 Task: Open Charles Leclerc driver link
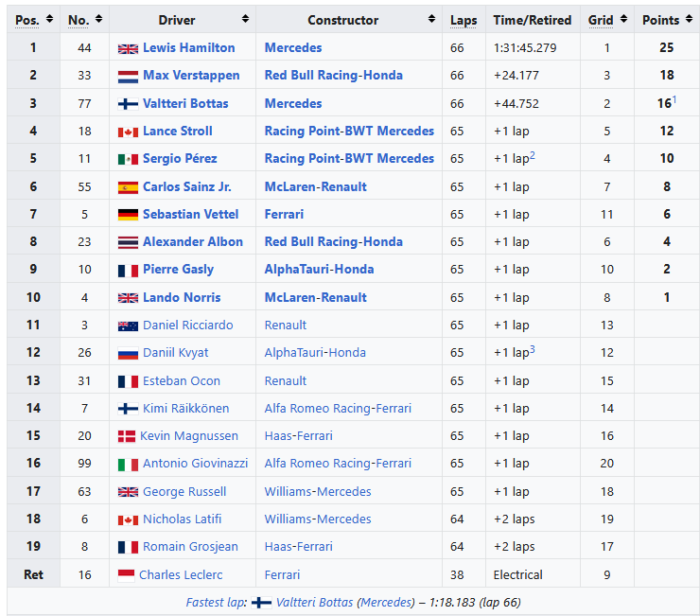pyautogui.click(x=181, y=575)
